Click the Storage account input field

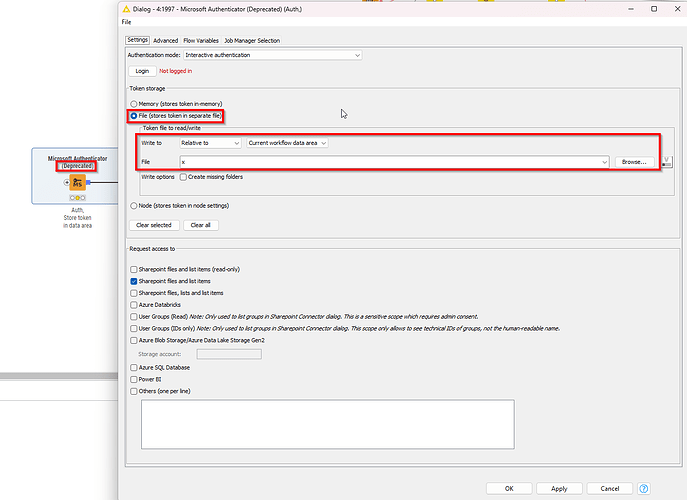point(229,354)
